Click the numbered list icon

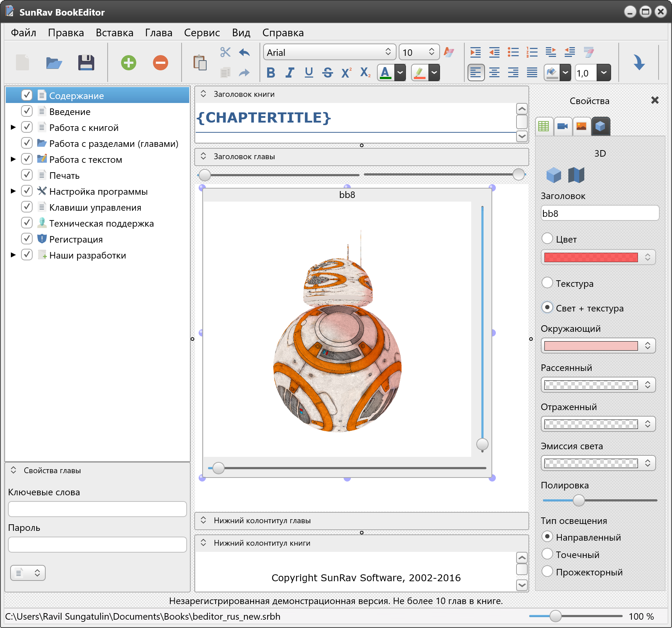point(532,52)
